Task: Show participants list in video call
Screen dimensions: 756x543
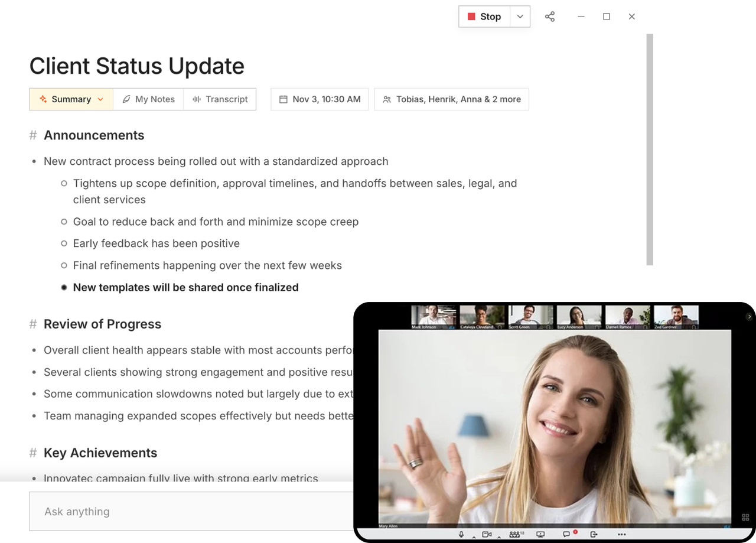Action: [516, 534]
